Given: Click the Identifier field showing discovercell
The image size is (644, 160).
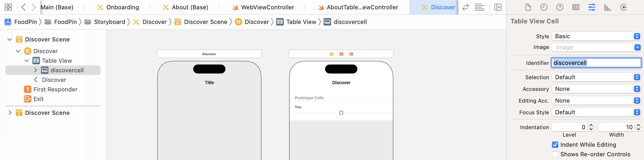Looking at the screenshot, I should pyautogui.click(x=596, y=63).
